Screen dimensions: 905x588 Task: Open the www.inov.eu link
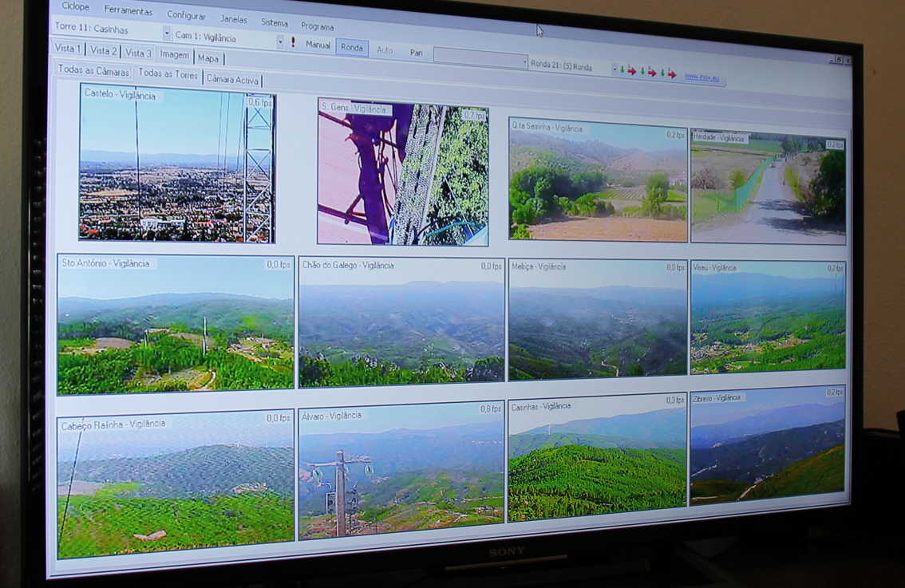[x=701, y=77]
